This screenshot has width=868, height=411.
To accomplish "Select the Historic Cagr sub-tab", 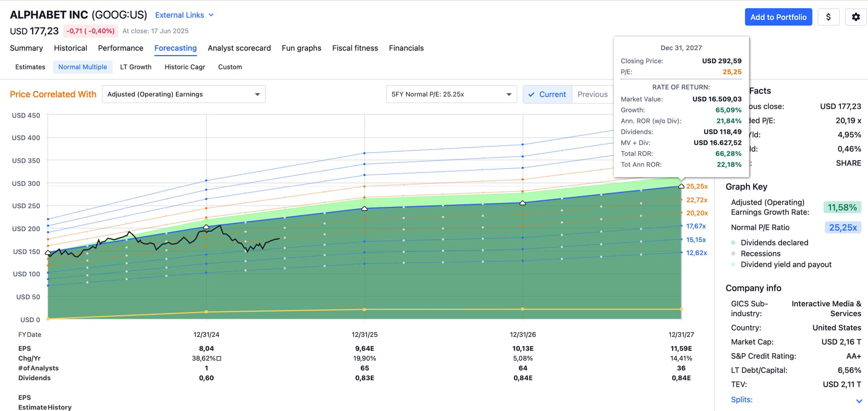I will click(185, 67).
